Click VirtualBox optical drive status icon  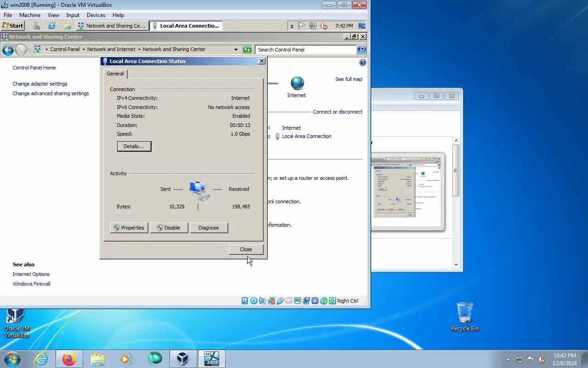(254, 301)
